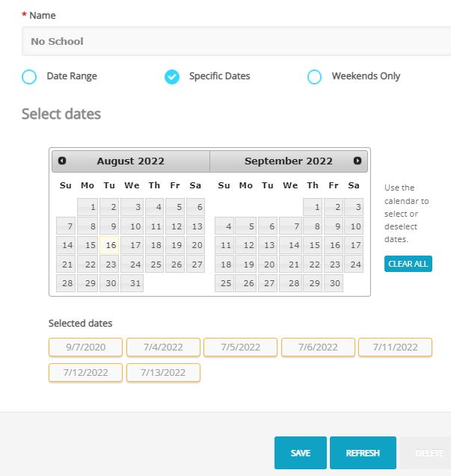Deselect the 7/4/2022 date chip
451x476 pixels.
(x=163, y=347)
